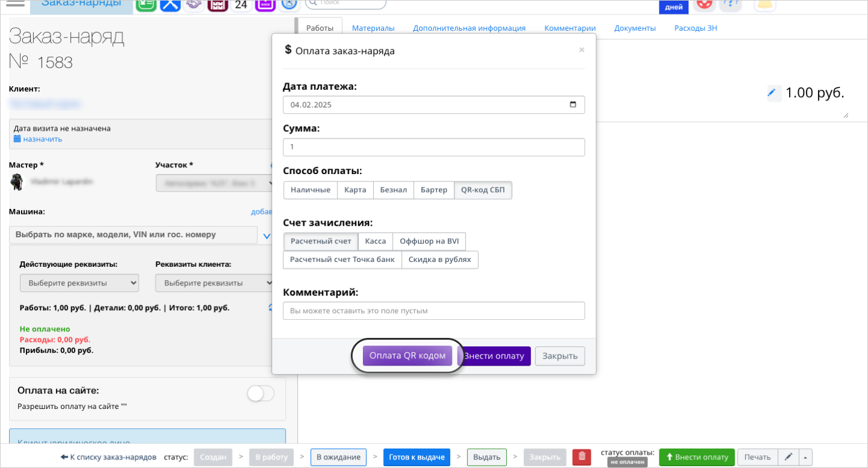Switch to the Материалы tab

click(373, 28)
